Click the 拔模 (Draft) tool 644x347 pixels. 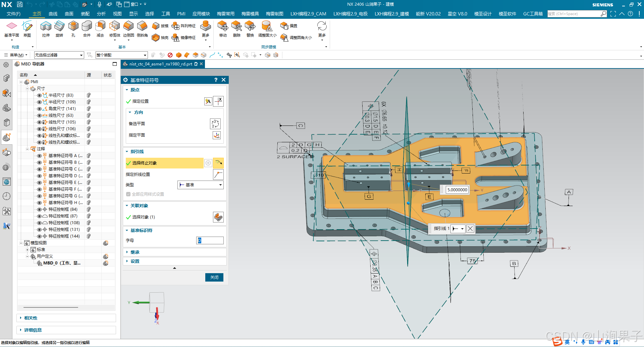click(x=160, y=26)
